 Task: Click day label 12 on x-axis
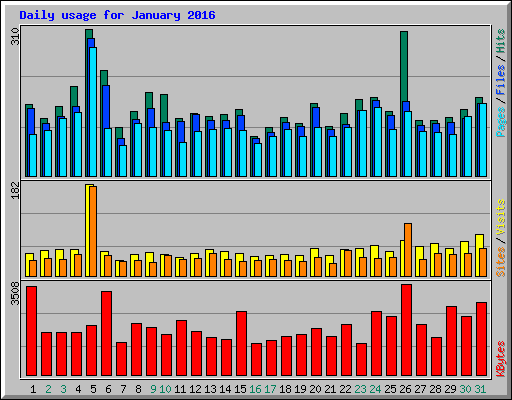pos(195,389)
